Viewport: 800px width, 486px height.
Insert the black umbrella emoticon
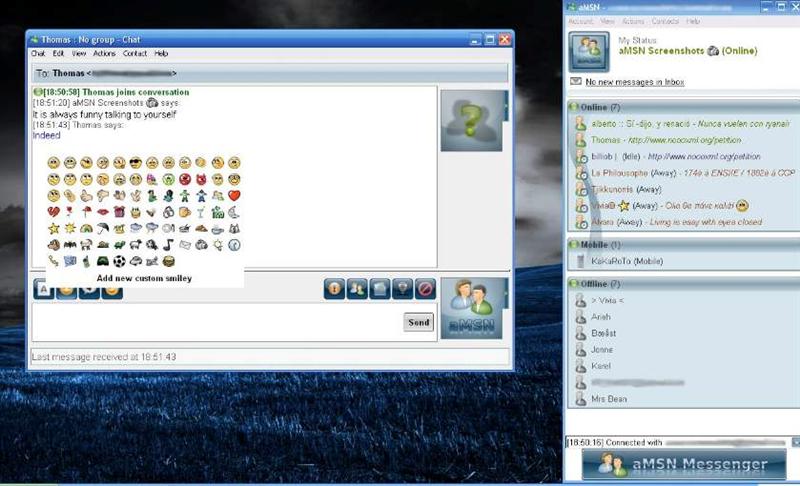click(x=103, y=228)
